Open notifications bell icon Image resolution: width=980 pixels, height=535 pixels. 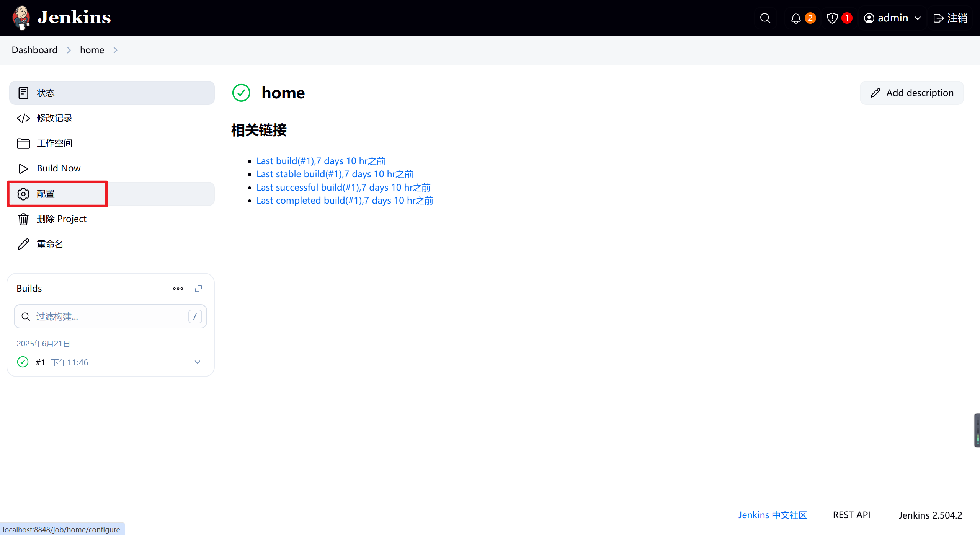[x=796, y=18]
